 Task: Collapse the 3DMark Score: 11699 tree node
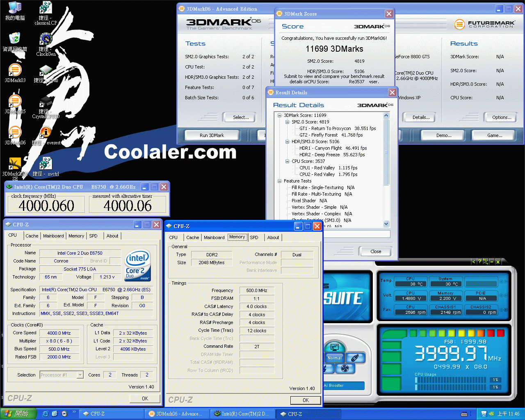point(279,115)
